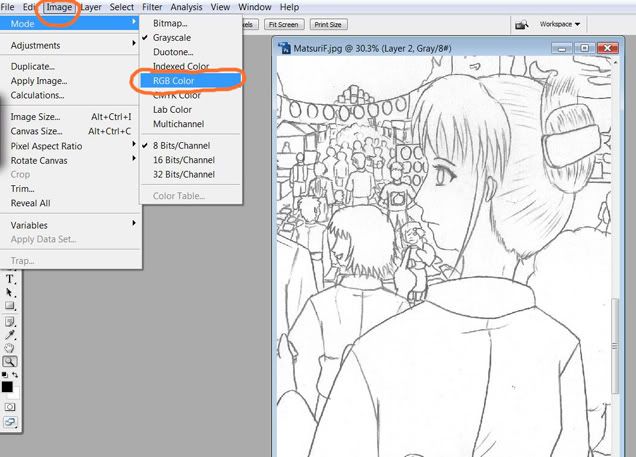
Task: Open Canvas Size dialog
Action: (x=70, y=131)
